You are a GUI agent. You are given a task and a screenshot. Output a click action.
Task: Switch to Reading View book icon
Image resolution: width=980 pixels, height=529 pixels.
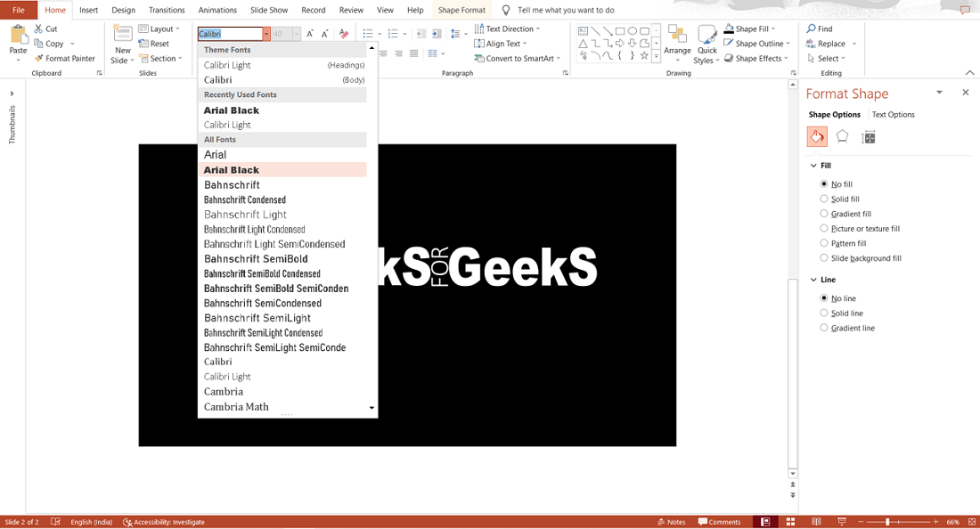pos(816,522)
